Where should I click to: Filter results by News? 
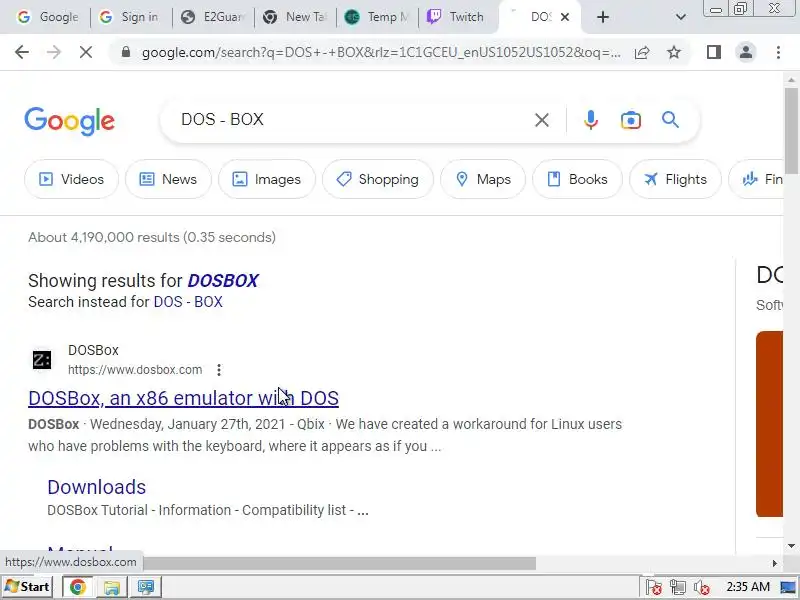click(x=168, y=179)
